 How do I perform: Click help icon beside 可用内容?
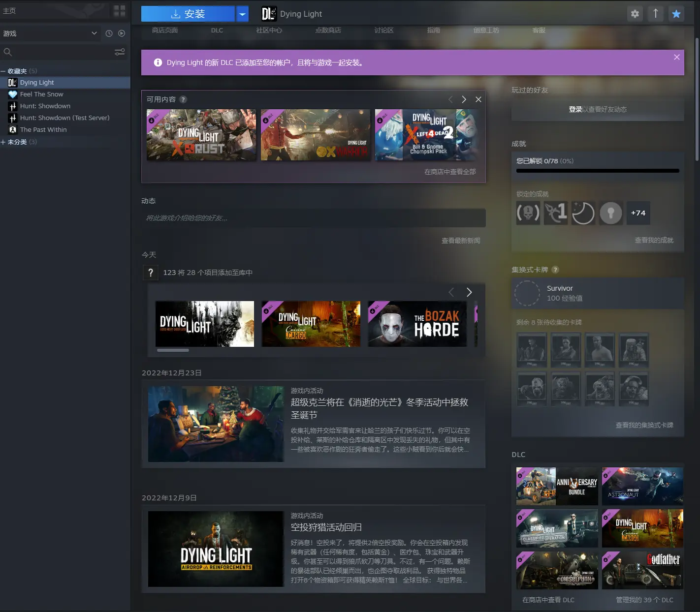183,99
